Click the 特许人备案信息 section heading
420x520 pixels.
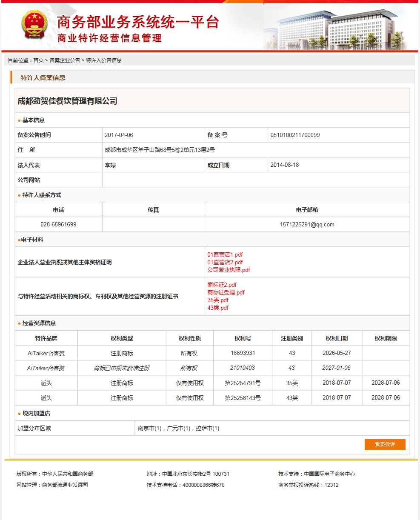point(43,77)
